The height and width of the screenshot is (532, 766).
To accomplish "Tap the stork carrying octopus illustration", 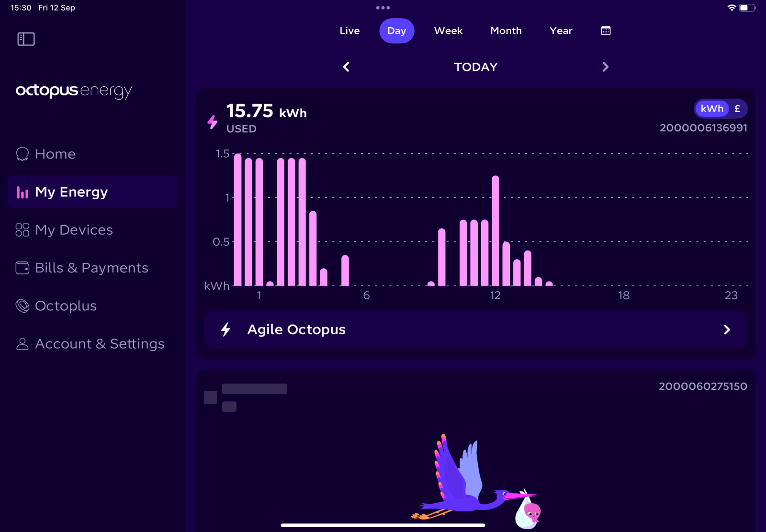I will point(476,482).
